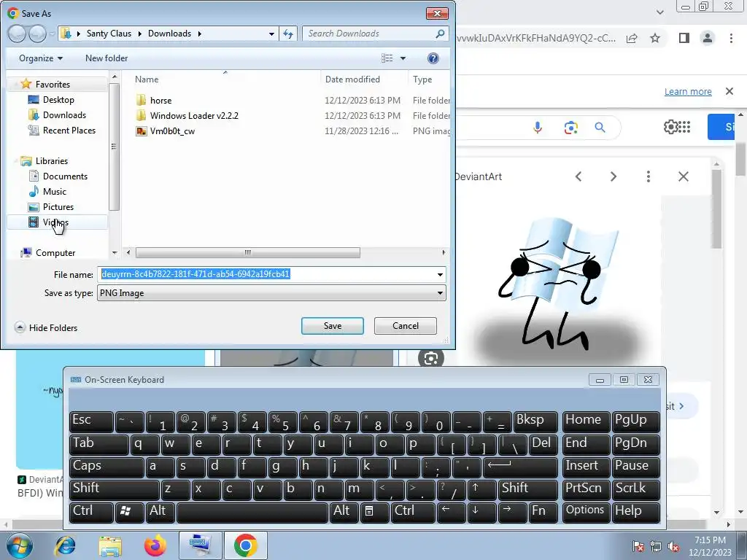Select Favorites in the navigation pane

[x=53, y=85]
